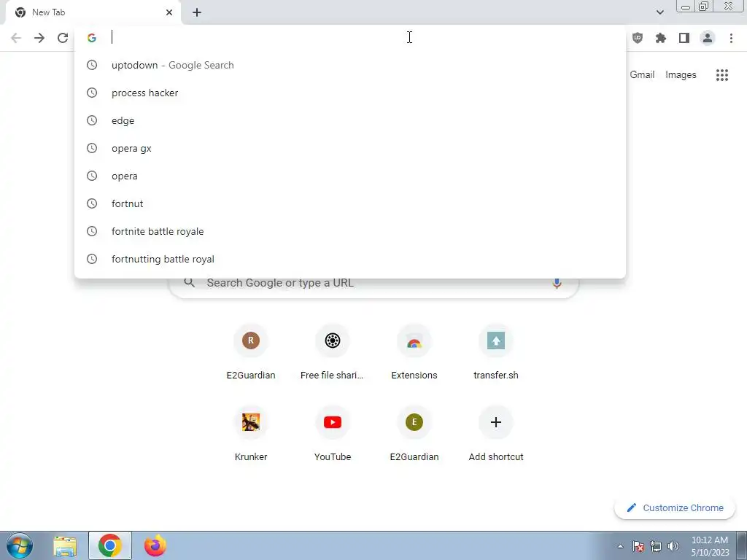The height and width of the screenshot is (560, 747).
Task: Click the Add shortcut plus tile
Action: coord(496,435)
